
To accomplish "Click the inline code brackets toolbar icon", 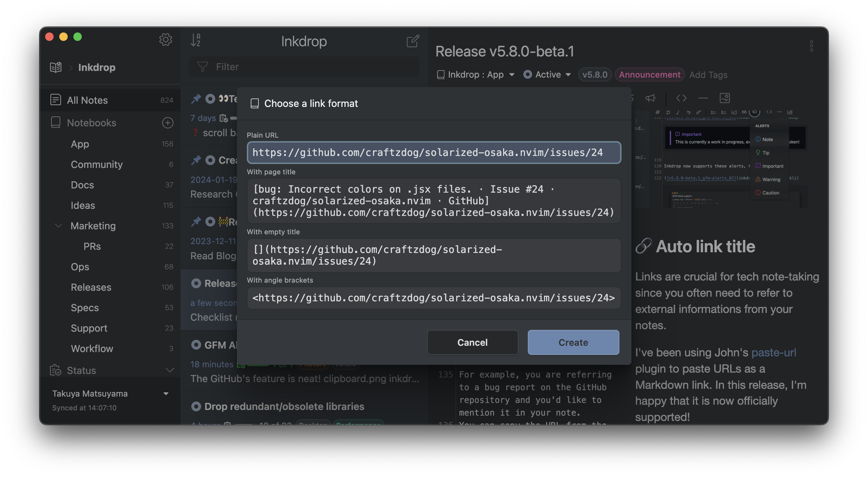I will click(681, 98).
